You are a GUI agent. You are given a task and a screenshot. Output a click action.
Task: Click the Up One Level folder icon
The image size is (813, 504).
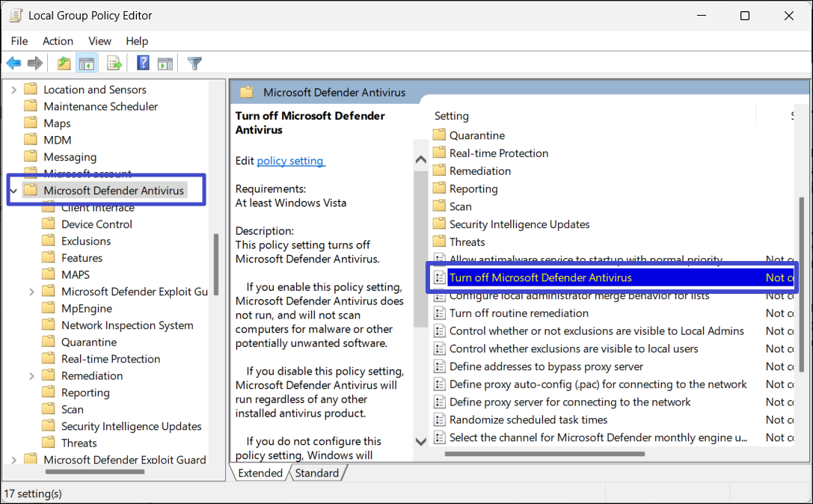(x=64, y=64)
